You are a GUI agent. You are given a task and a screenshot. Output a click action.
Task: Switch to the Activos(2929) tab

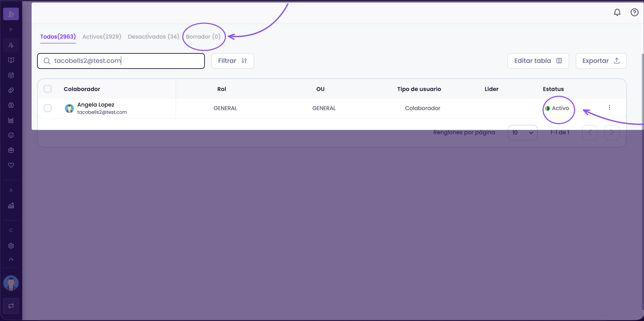pos(102,36)
